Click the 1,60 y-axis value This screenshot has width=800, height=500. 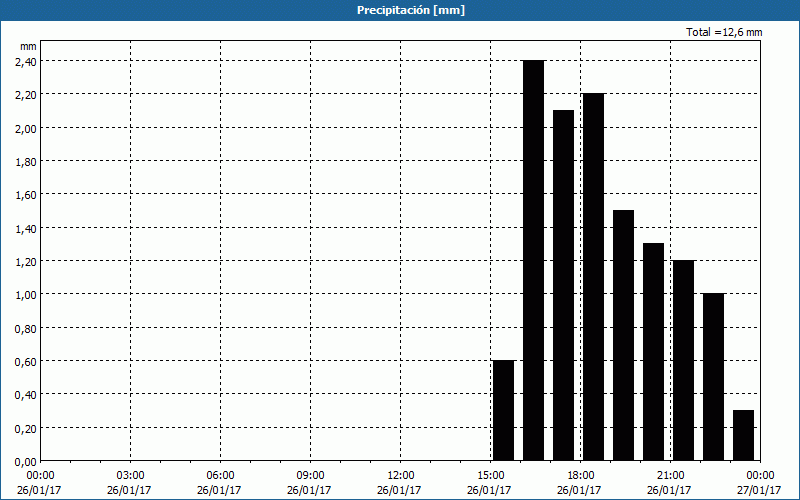point(26,195)
